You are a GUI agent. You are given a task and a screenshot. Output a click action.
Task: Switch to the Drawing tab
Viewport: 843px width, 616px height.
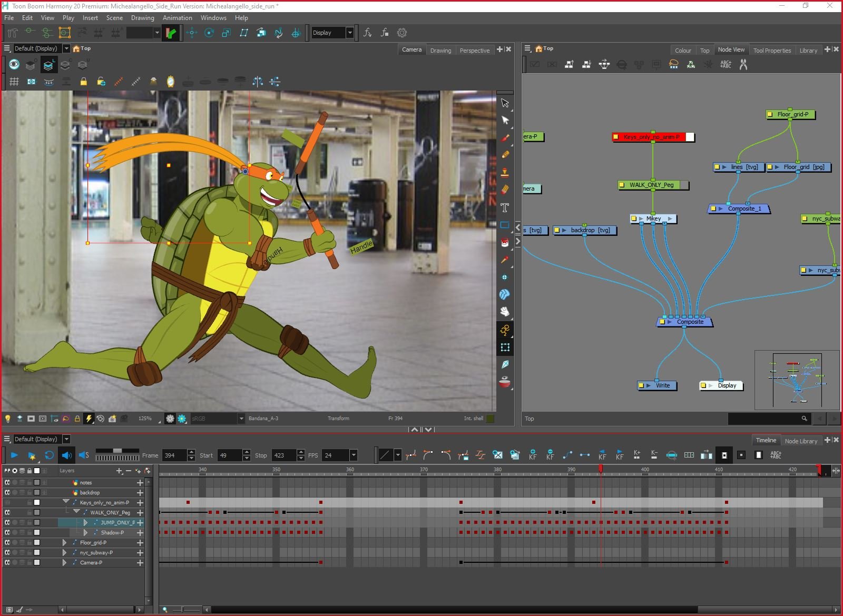point(440,51)
